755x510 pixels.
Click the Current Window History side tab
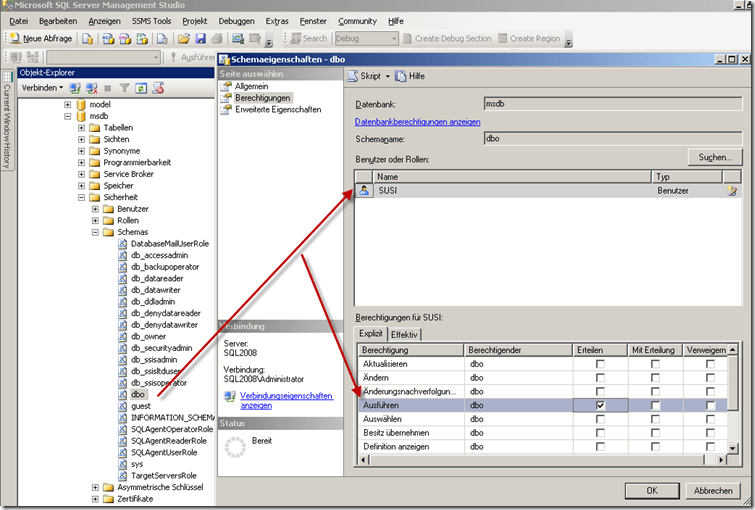pyautogui.click(x=7, y=120)
